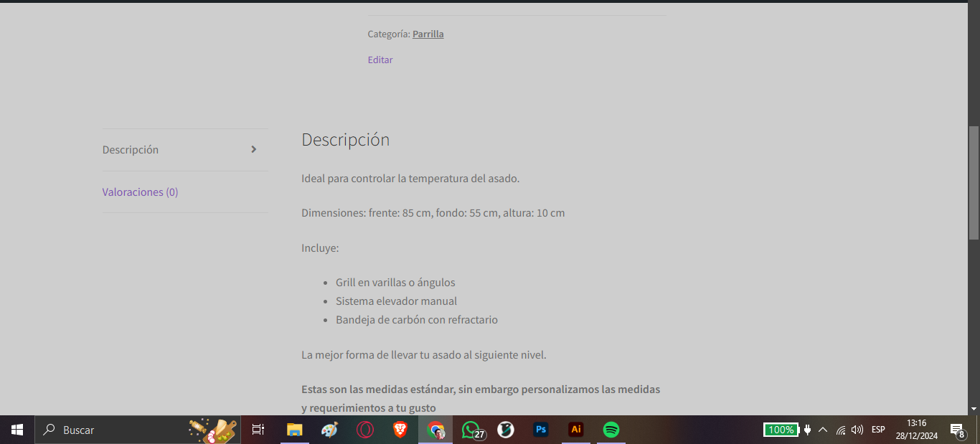The height and width of the screenshot is (444, 980).
Task: Open Adobe Illustrator from the taskbar
Action: pos(575,430)
